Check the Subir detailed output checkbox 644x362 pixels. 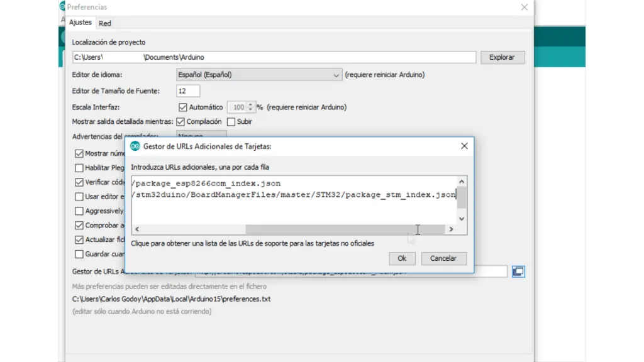(x=231, y=122)
